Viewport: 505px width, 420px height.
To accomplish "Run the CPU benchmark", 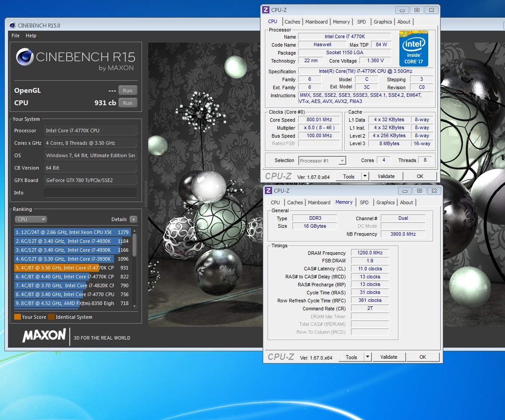I will (127, 103).
